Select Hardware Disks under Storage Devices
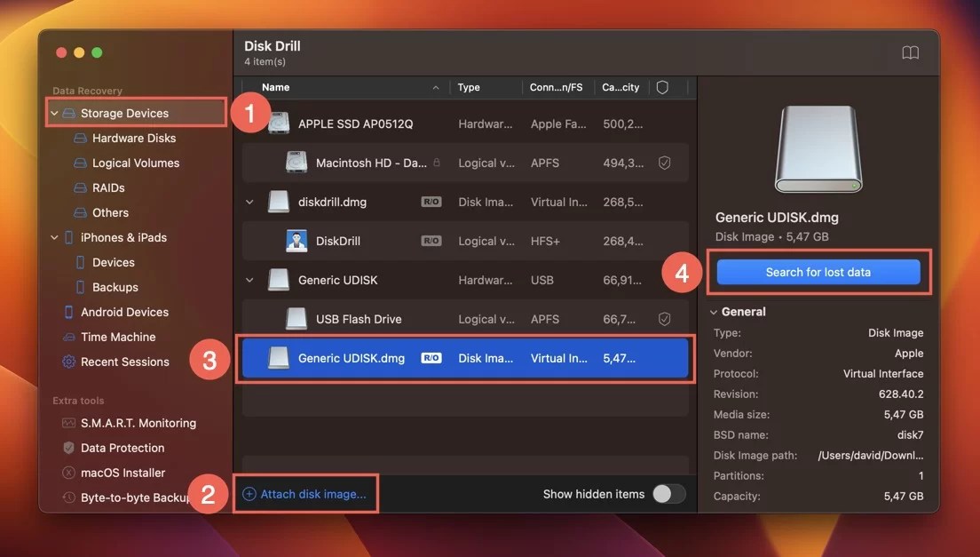The image size is (980, 557). click(116, 138)
